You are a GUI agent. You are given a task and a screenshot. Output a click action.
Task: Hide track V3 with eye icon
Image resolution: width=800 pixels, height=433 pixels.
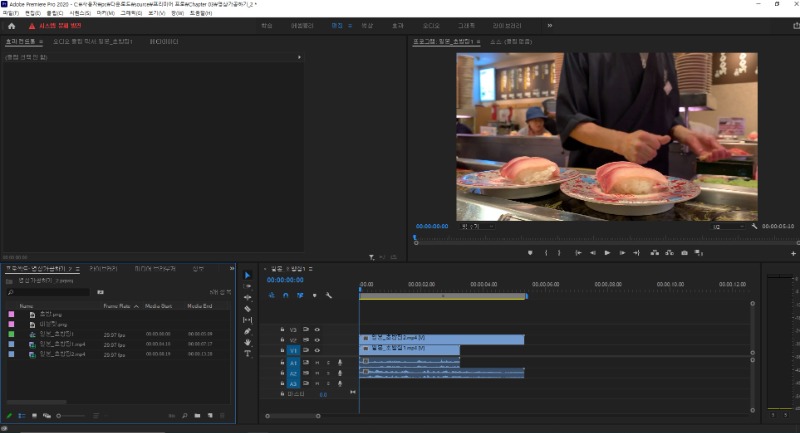pyautogui.click(x=317, y=329)
